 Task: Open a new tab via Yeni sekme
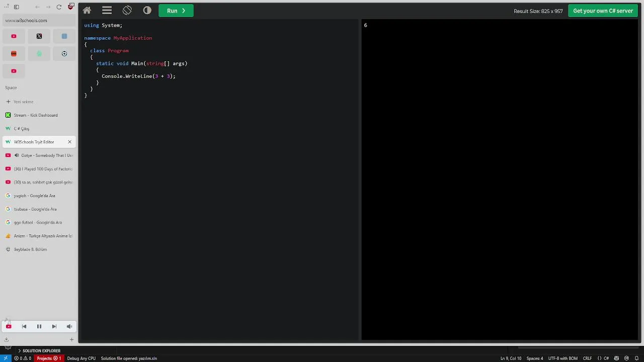pyautogui.click(x=39, y=102)
